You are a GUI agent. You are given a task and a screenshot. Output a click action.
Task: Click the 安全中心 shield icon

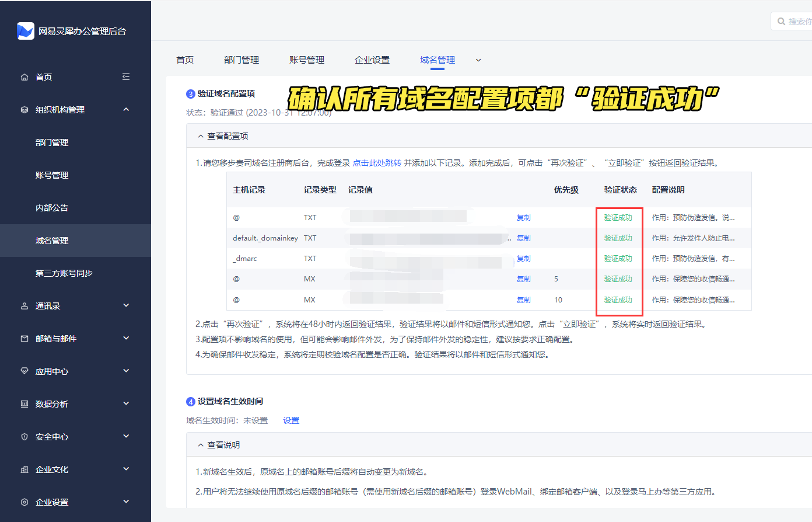click(x=24, y=437)
